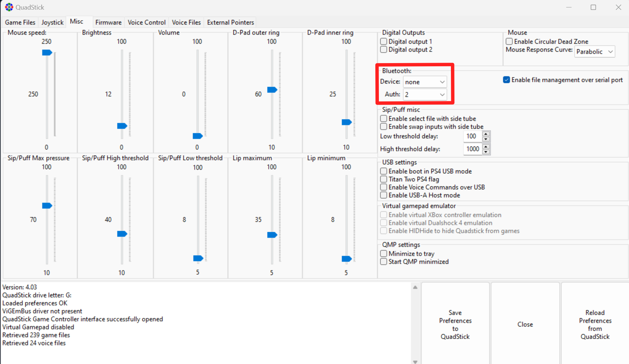Enable Digital output 1 checkbox
The width and height of the screenshot is (629, 364).
point(384,41)
